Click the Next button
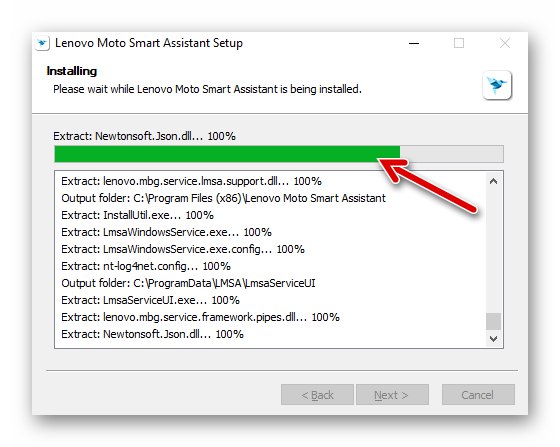Image resolution: width=560 pixels, height=447 pixels. 392,395
